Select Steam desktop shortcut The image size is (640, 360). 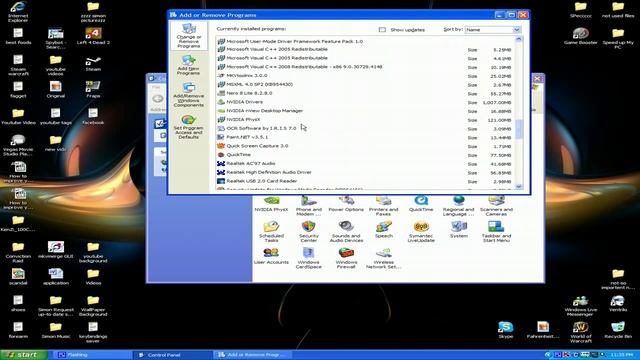click(x=93, y=64)
